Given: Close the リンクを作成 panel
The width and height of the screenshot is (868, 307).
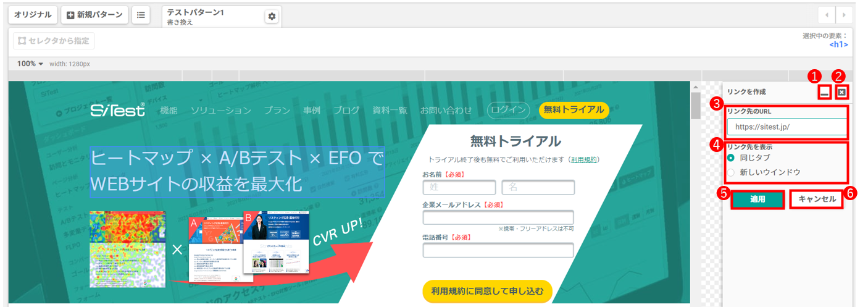Looking at the screenshot, I should point(842,93).
